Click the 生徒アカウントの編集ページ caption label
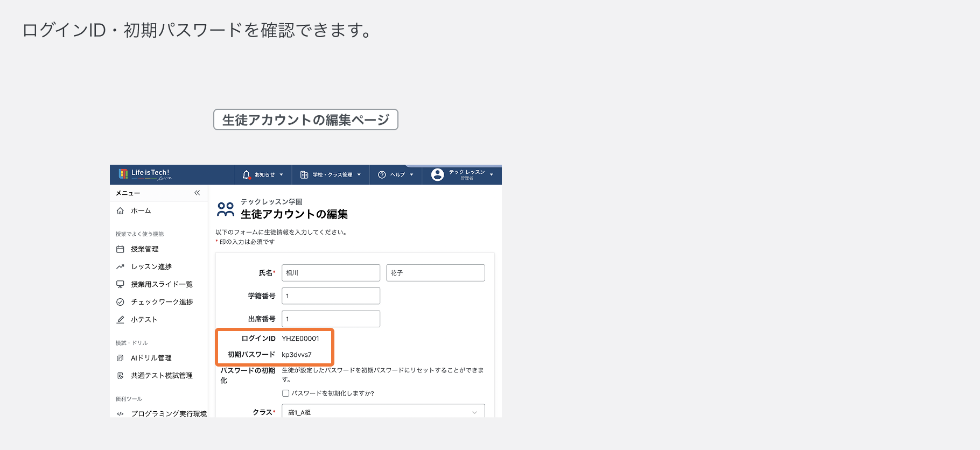This screenshot has height=450, width=980. coord(306,119)
